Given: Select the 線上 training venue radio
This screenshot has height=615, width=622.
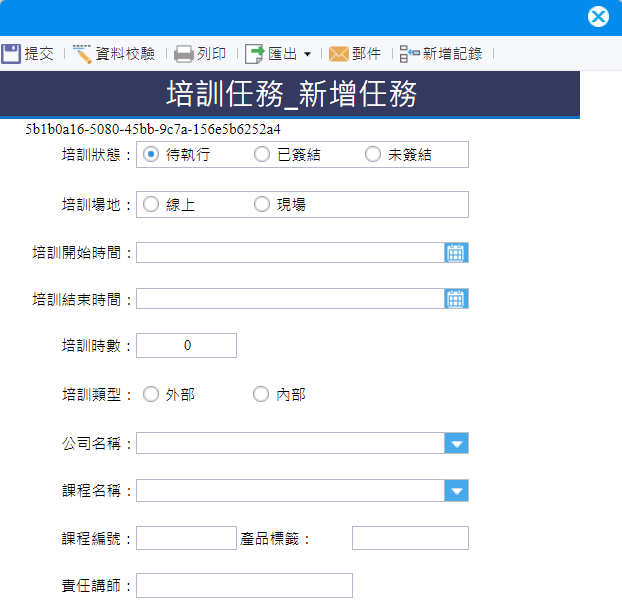Looking at the screenshot, I should coord(151,204).
